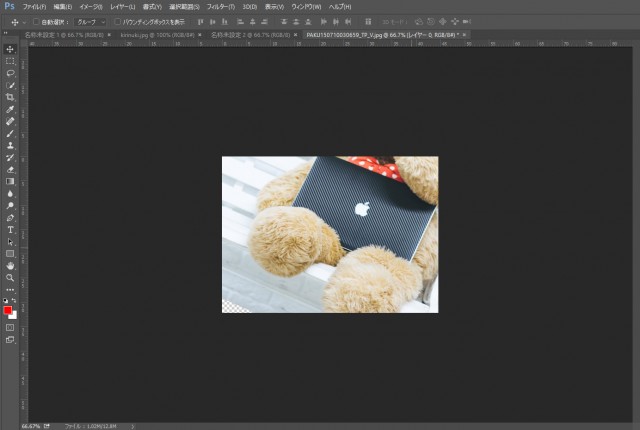Select the Zoom magnifier tool
Image resolution: width=640 pixels, height=430 pixels.
(10, 277)
